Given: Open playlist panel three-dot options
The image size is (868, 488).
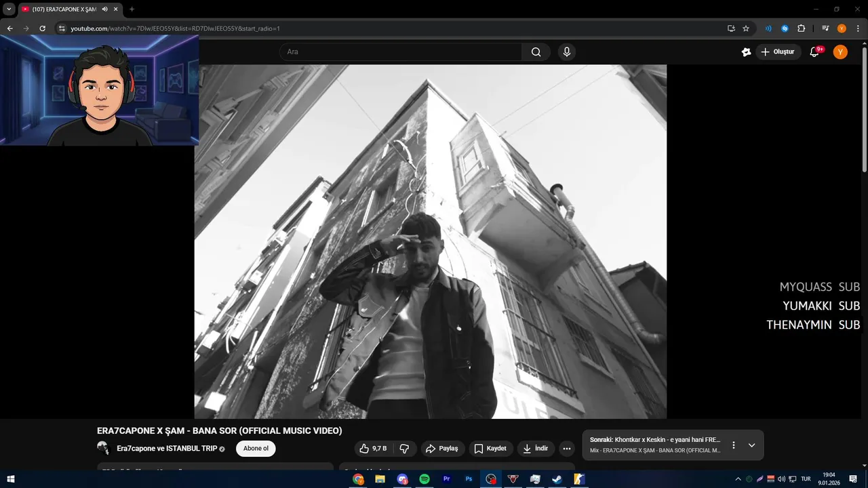Looking at the screenshot, I should pos(733,445).
